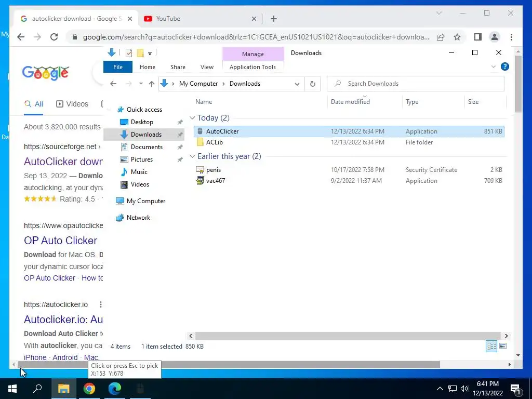
Task: Open the File tab in Explorer
Action: click(118, 67)
